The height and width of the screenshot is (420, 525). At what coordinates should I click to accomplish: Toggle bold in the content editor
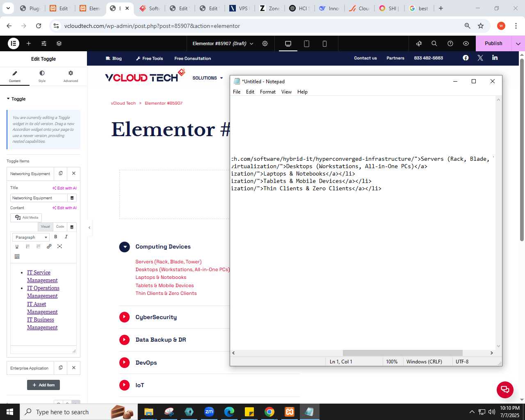tap(56, 237)
